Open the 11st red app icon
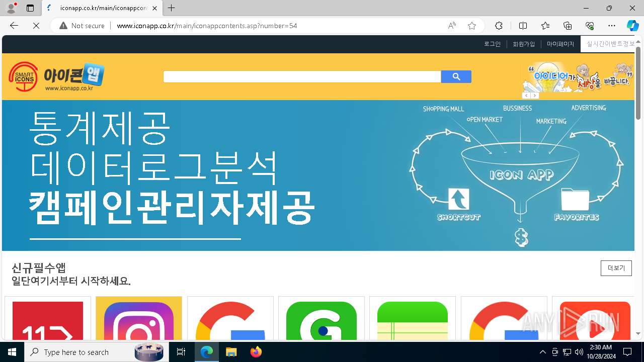 48,321
